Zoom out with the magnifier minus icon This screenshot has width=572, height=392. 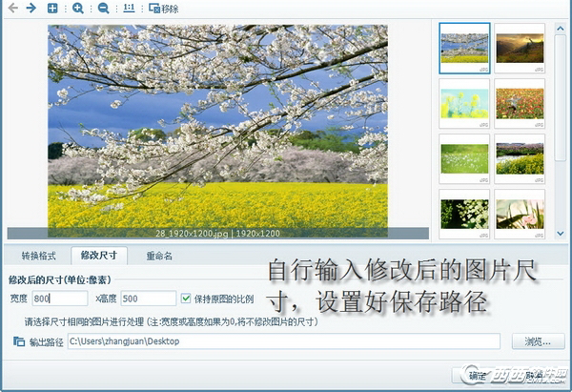click(x=103, y=8)
